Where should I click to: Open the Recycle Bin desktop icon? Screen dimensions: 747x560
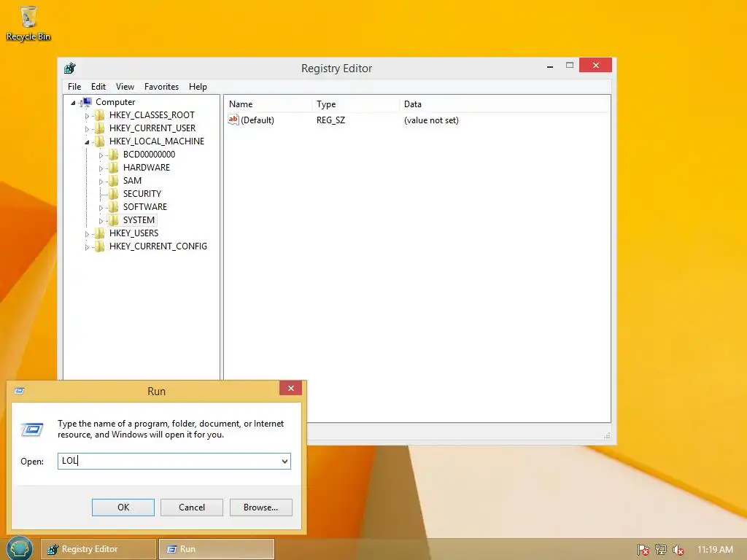(x=28, y=23)
